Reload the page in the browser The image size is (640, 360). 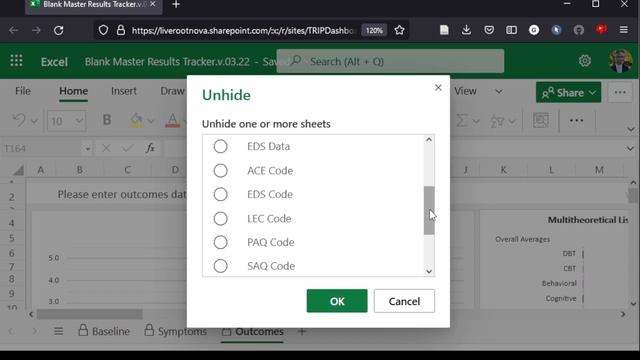coord(58,30)
